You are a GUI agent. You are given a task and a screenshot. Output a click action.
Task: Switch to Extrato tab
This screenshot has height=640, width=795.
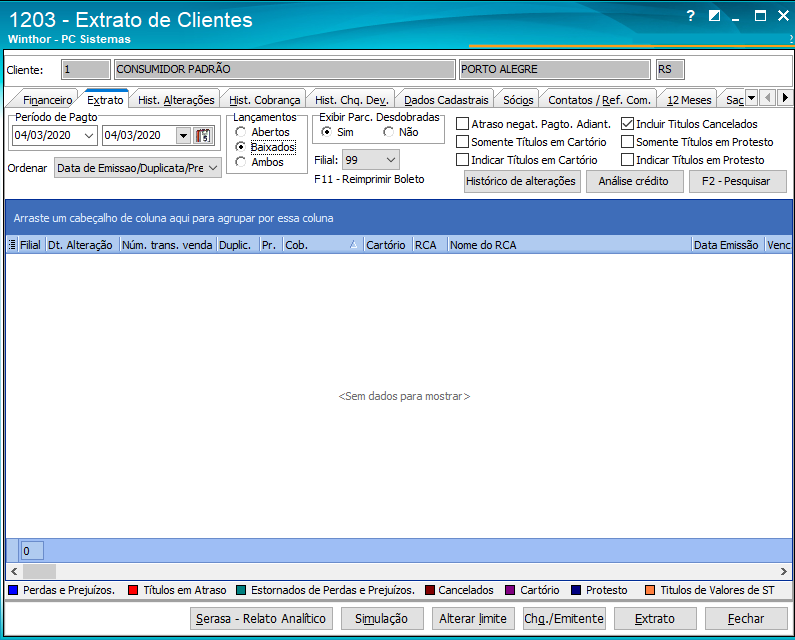(x=105, y=99)
